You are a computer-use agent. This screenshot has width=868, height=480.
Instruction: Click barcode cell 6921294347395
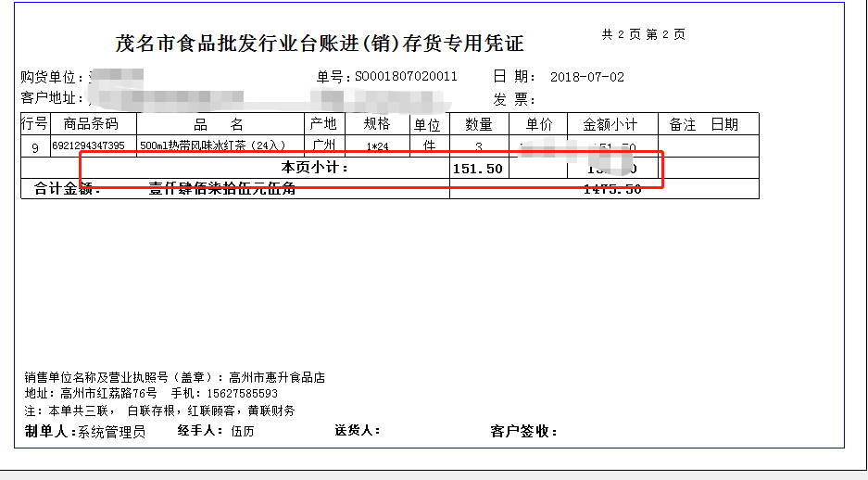click(89, 146)
